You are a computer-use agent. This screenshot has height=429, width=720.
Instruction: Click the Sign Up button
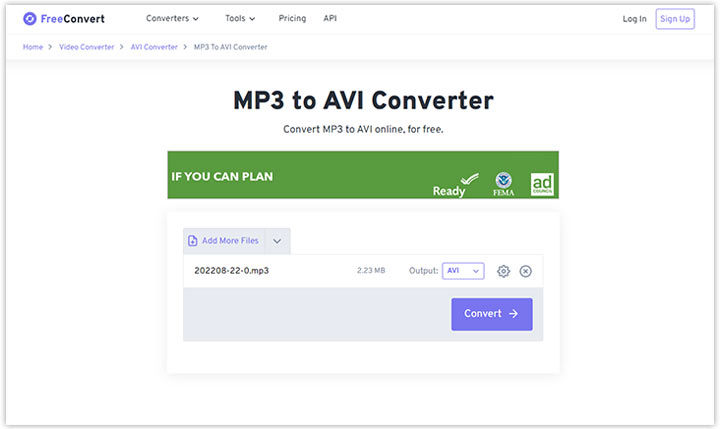675,19
